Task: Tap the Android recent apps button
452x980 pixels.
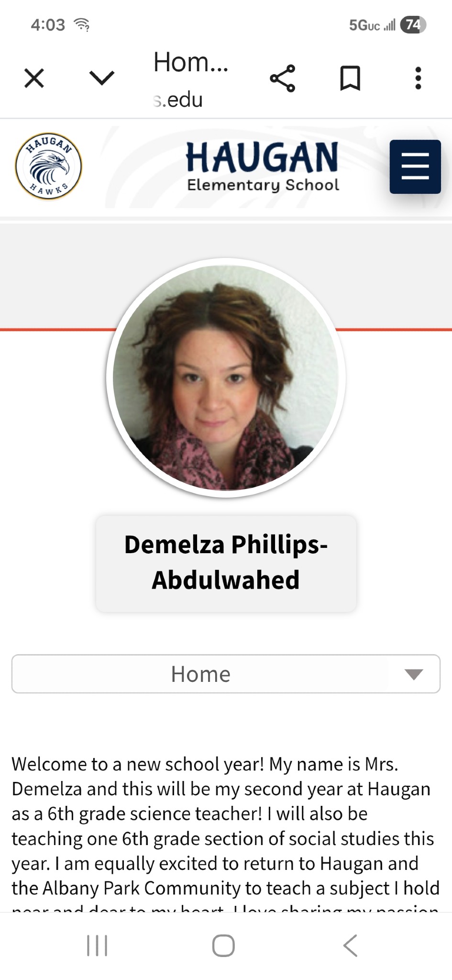Action: point(97,946)
